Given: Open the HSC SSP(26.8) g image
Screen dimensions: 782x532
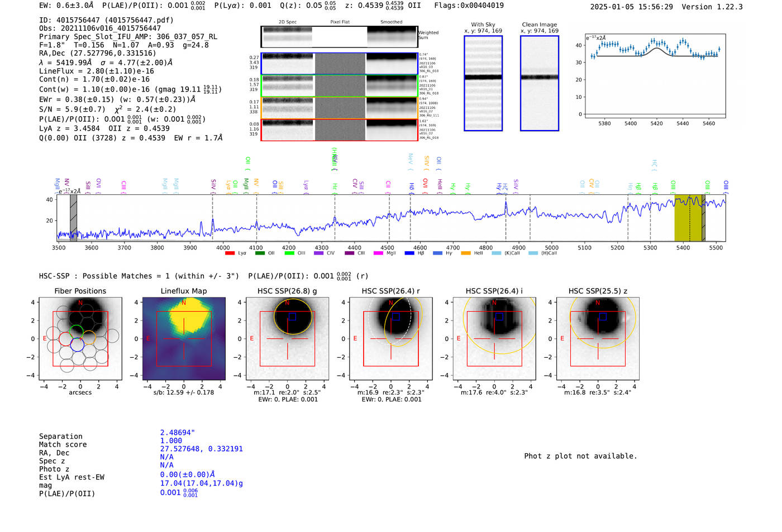Looking at the screenshot, I should 287,338.
